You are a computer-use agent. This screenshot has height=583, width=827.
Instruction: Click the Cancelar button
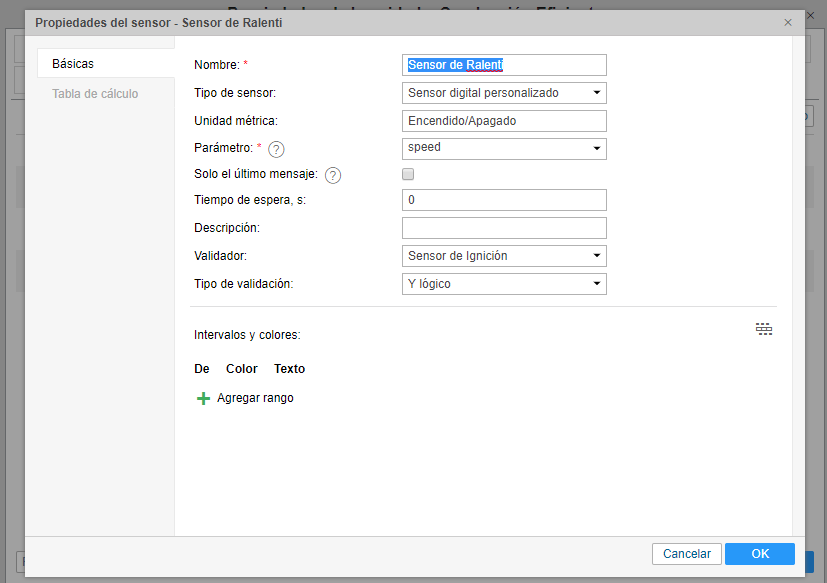point(686,554)
